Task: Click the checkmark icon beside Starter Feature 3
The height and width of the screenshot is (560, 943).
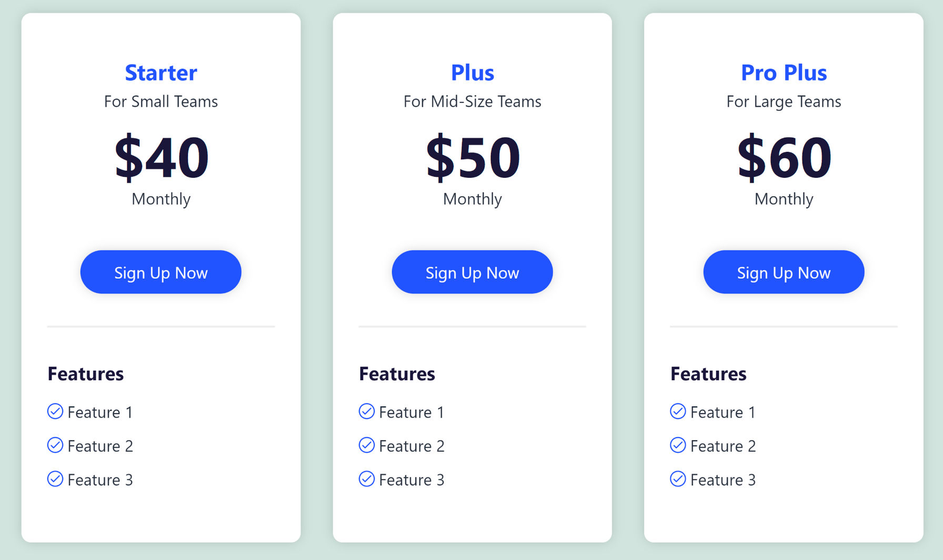Action: click(55, 479)
